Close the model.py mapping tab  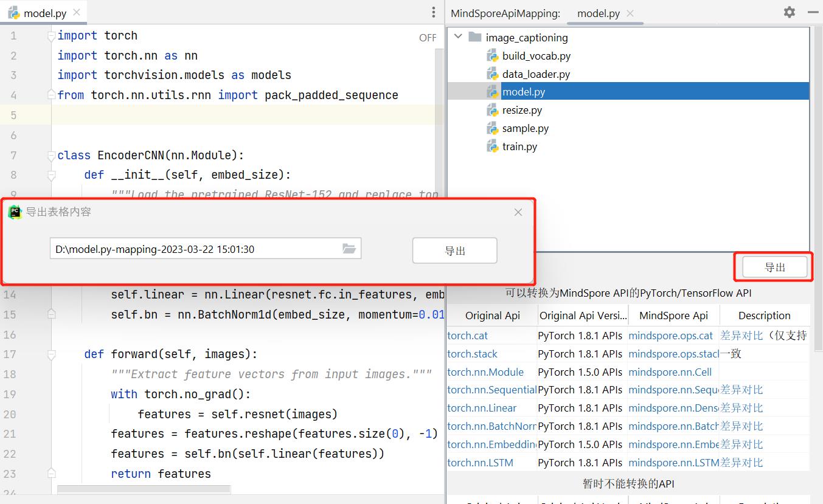(630, 13)
